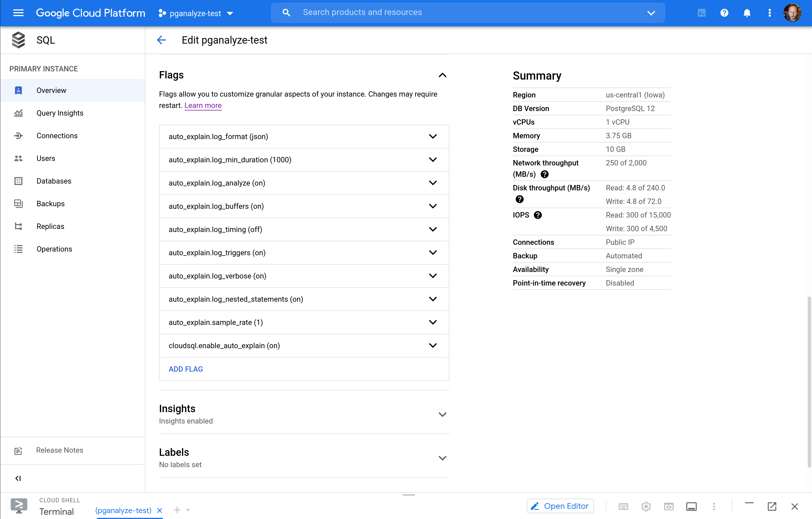Click the search magnifier icon
Viewport: 812px width, 519px height.
286,13
